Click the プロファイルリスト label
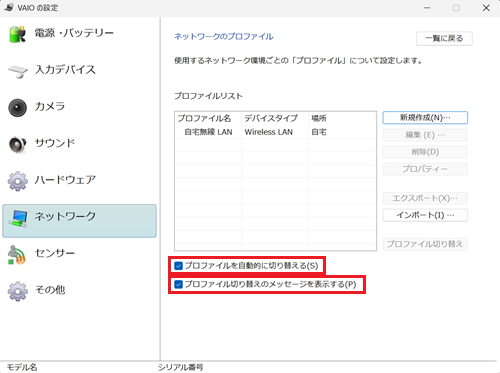The image size is (500, 373). click(208, 96)
